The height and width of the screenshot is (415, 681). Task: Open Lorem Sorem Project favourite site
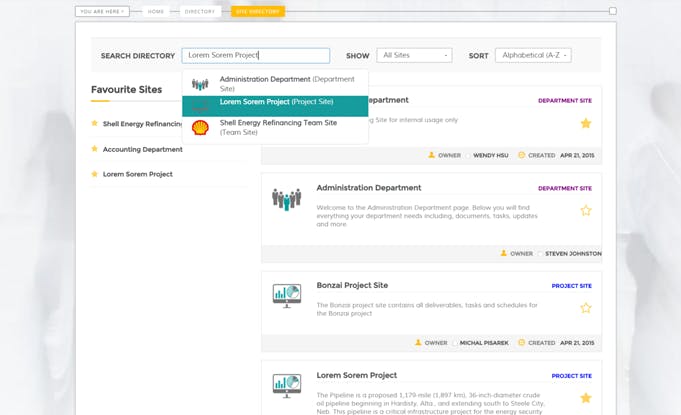tap(138, 174)
